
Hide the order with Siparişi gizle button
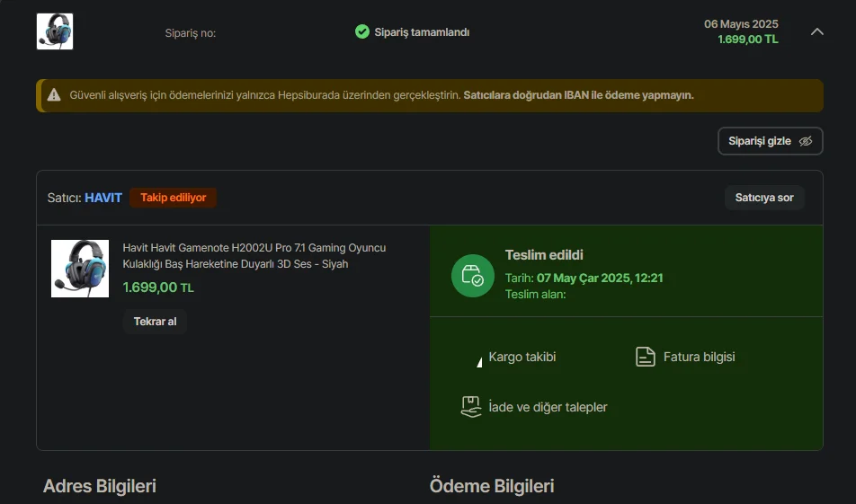(x=770, y=141)
